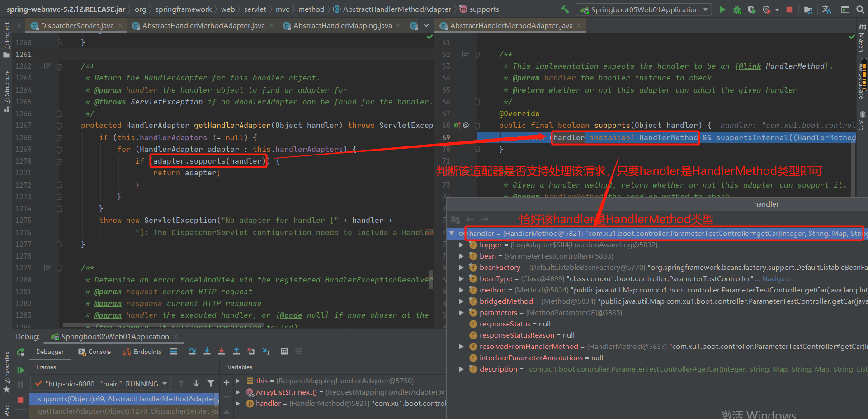This screenshot has width=868, height=419.
Task: Open the translate icon
Action: click(826, 9)
